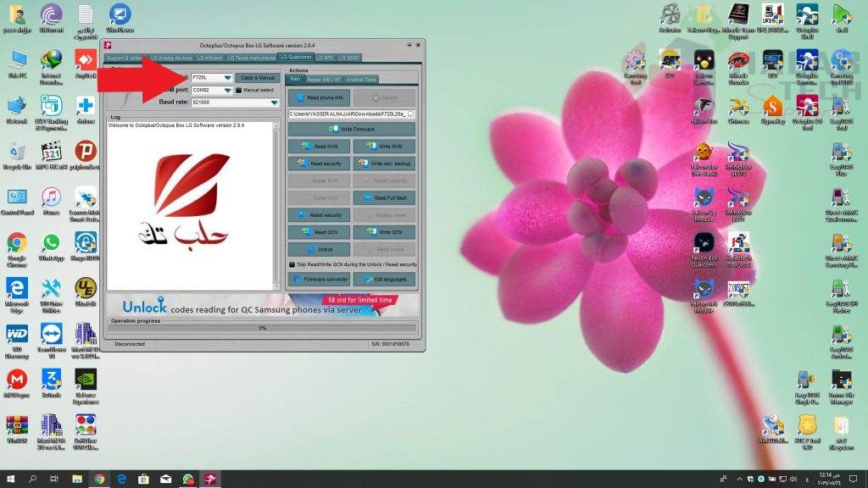Open WhatsApp desktop shortcut

tap(51, 247)
